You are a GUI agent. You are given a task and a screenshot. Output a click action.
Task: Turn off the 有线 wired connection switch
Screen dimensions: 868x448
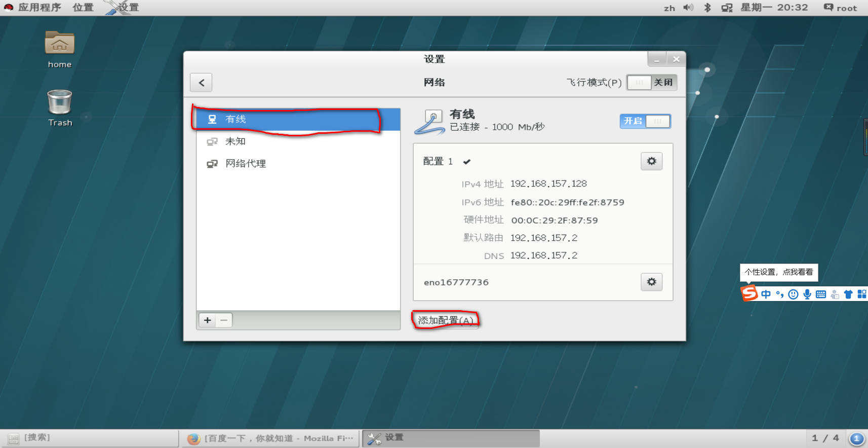pos(645,121)
